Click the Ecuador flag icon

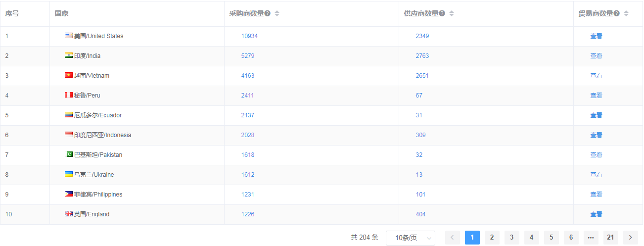[x=69, y=115]
